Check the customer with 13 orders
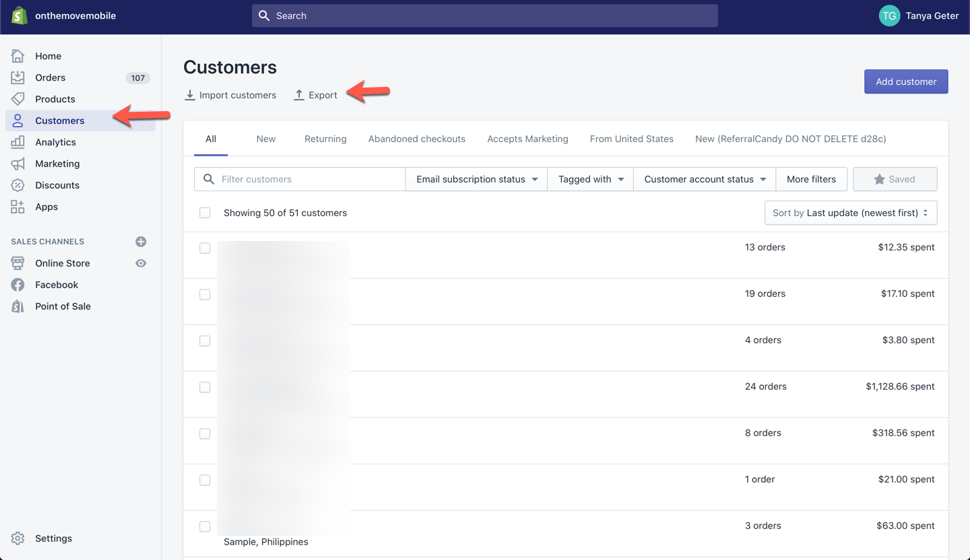 [205, 248]
